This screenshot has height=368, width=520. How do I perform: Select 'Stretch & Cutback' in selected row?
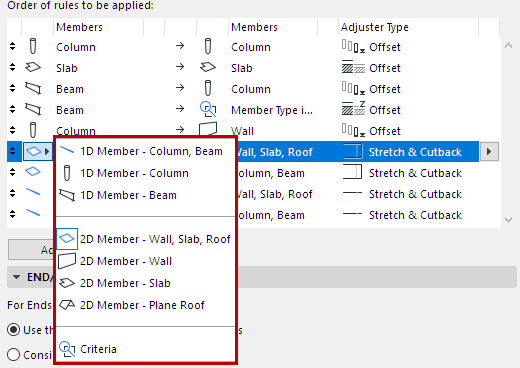[415, 152]
